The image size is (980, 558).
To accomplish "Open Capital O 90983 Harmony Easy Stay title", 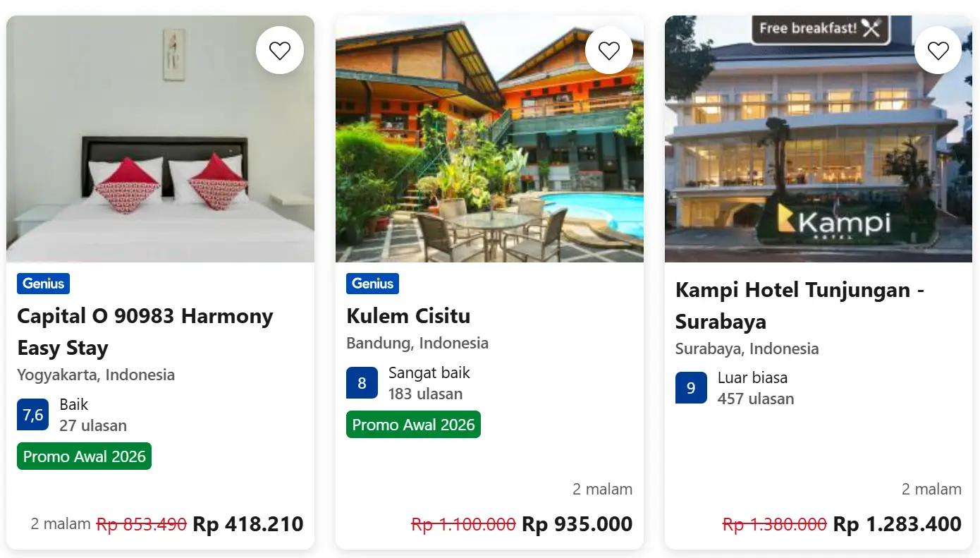I will [x=145, y=332].
